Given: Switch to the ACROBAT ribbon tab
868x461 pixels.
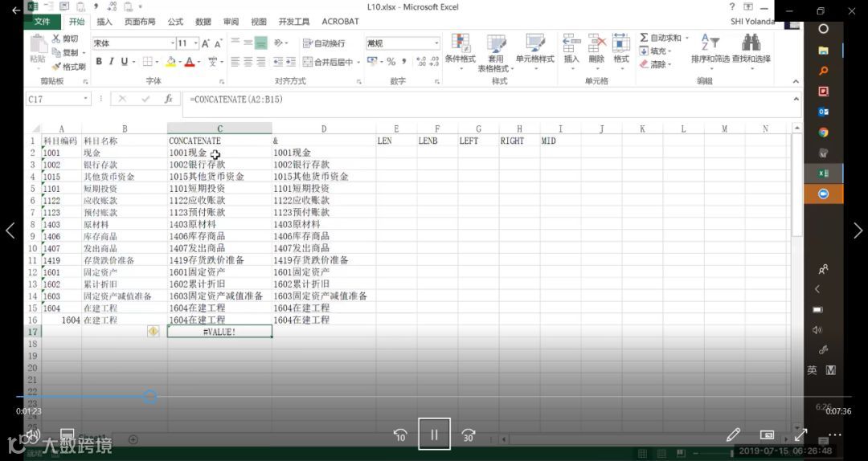Looking at the screenshot, I should pyautogui.click(x=340, y=22).
